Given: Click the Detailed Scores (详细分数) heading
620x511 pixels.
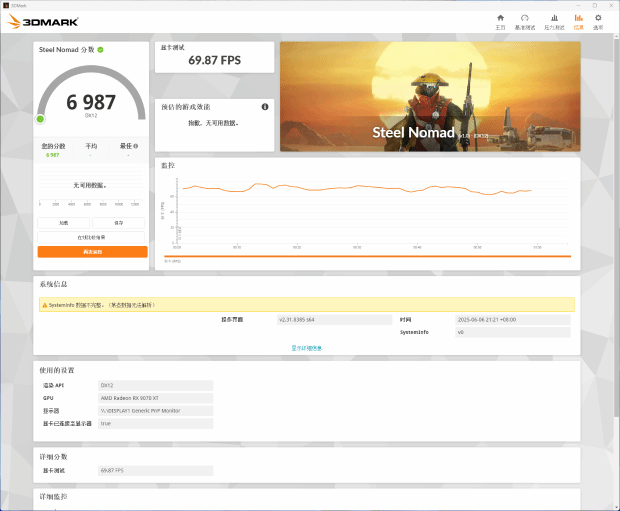Looking at the screenshot, I should (x=53, y=457).
